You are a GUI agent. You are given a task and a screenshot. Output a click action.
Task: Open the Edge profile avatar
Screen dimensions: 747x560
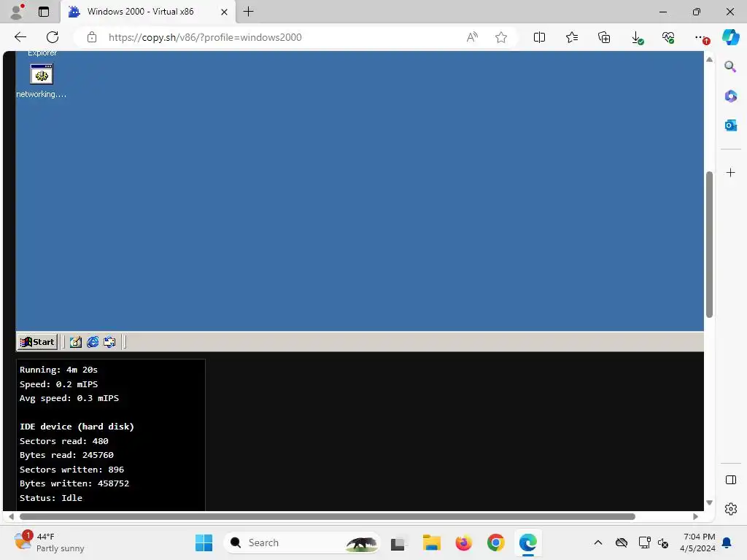(18, 12)
